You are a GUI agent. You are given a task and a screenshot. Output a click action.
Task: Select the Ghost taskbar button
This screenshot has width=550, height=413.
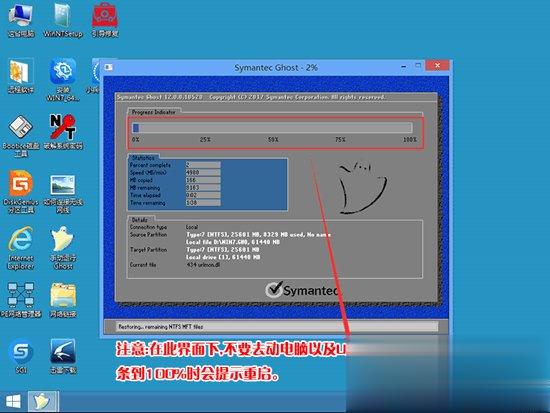tap(43, 401)
